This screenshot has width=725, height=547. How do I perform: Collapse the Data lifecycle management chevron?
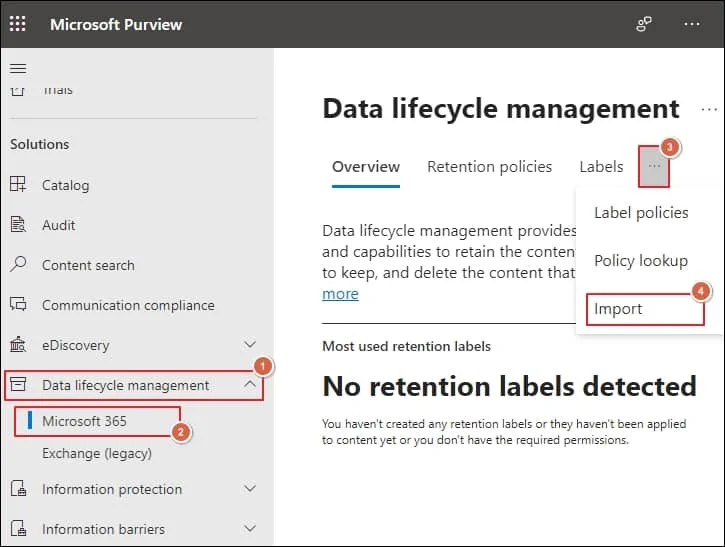[250, 384]
